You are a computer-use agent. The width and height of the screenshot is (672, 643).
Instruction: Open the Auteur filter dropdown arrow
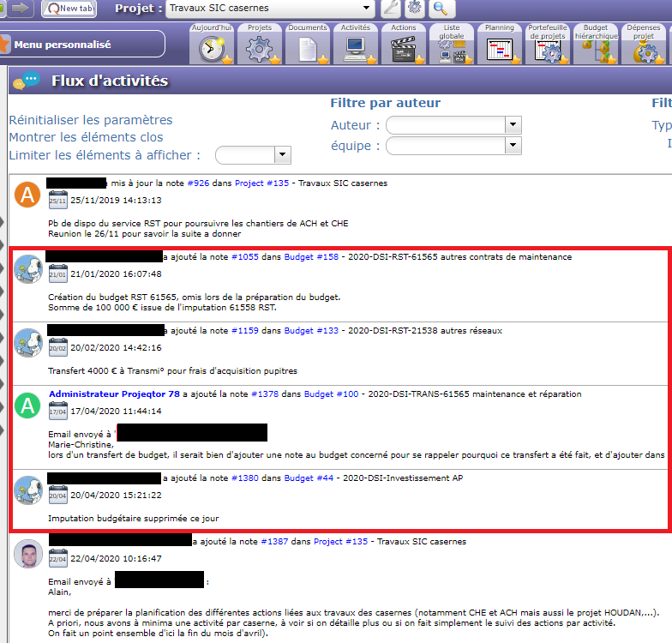coord(513,125)
